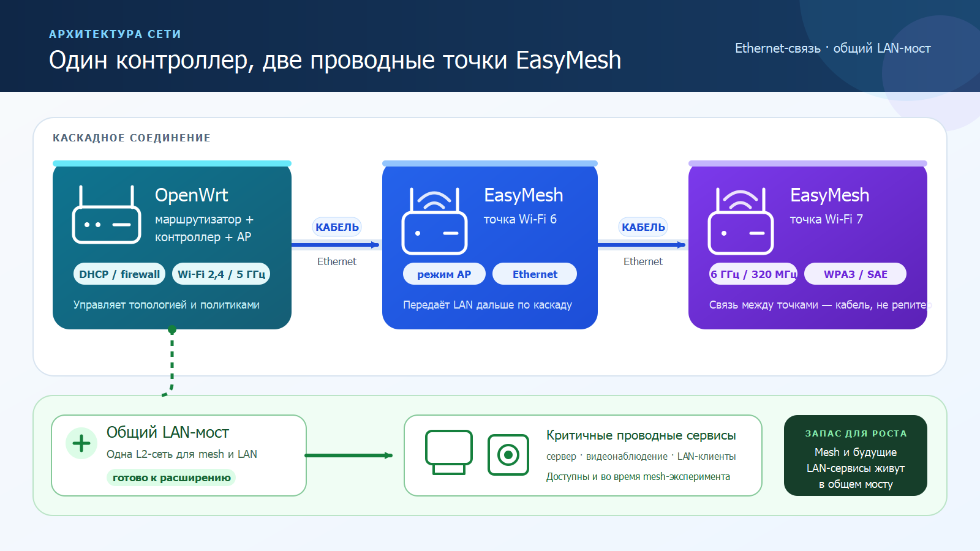Click the ЗАПАС ДЛЯ РОСТА label
Image resolution: width=980 pixels, height=551 pixels.
856,433
